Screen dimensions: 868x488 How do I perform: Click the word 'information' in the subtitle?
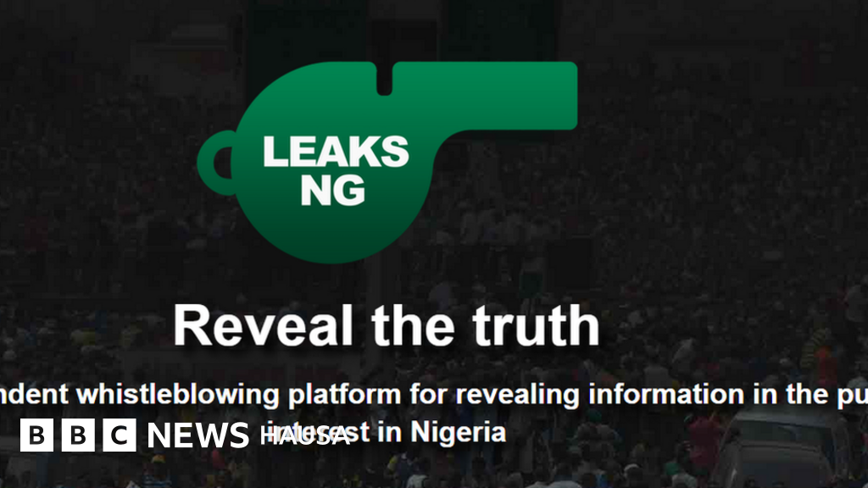tap(666, 395)
